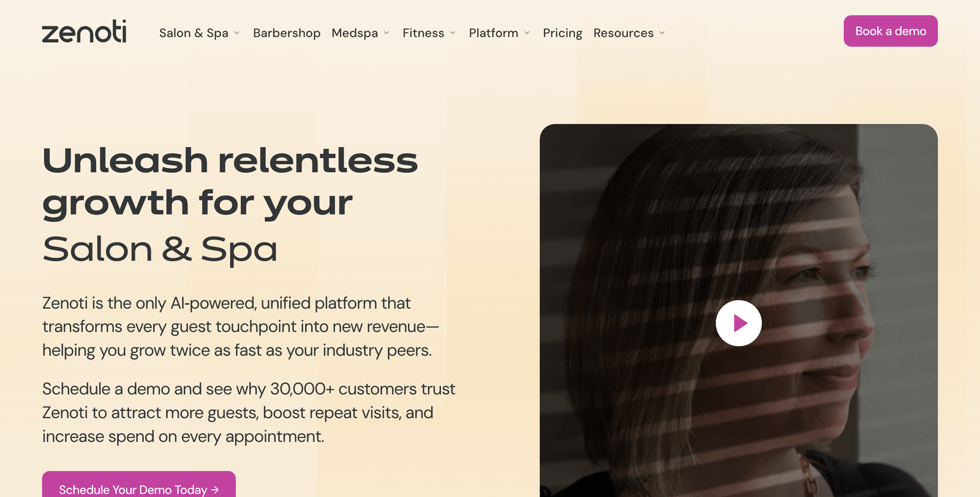
Task: Click the paragraph about 30,000+ customers
Action: 249,412
